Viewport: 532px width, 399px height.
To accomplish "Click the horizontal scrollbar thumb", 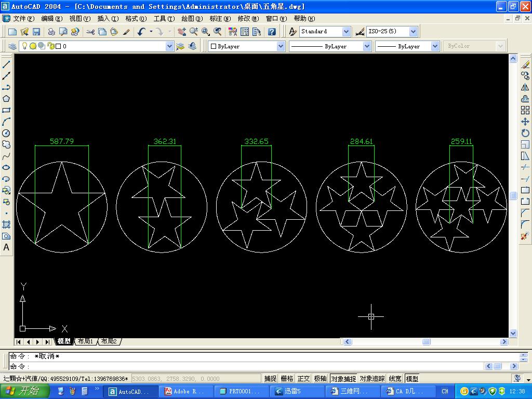I will pos(426,341).
